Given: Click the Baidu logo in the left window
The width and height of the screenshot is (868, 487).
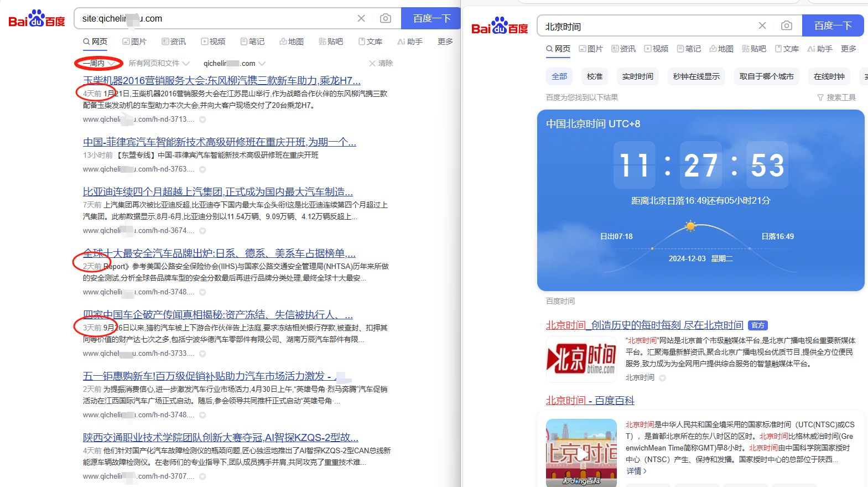Looking at the screenshot, I should tap(37, 19).
